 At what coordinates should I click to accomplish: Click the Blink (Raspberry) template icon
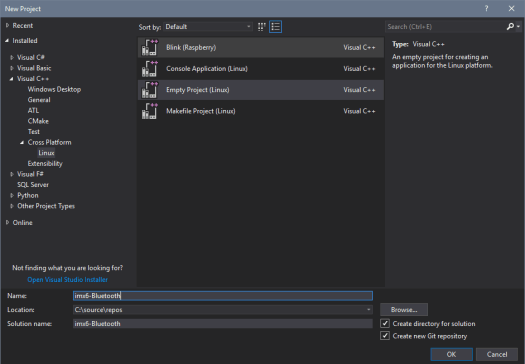[x=149, y=47]
